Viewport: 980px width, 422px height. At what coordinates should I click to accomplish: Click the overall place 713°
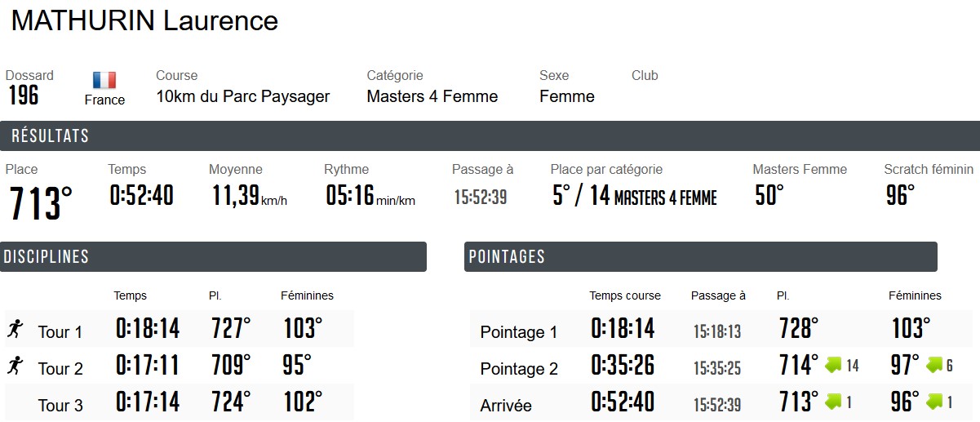41,202
